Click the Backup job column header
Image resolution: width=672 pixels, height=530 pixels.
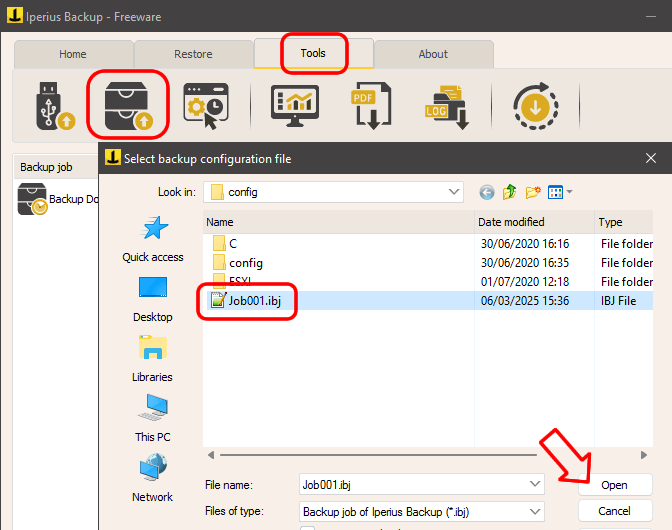[x=56, y=167]
